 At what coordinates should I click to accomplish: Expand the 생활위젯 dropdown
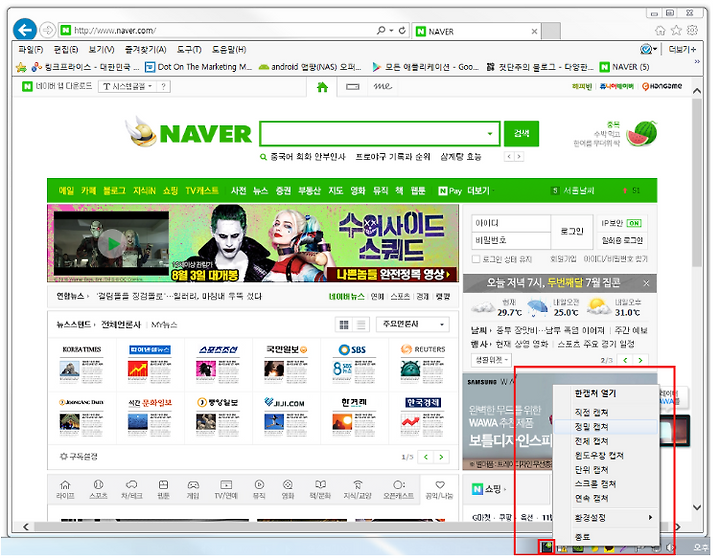point(491,360)
